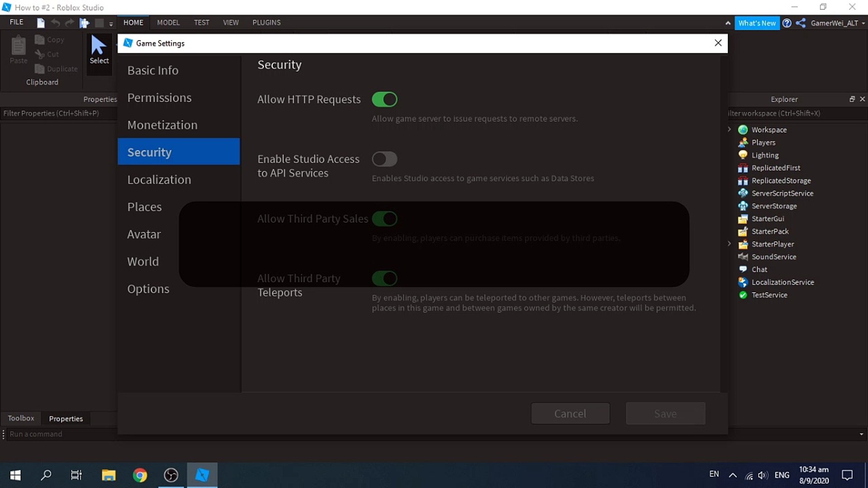Collapse the ribbon with the up chevron
Screen dimensions: 868x488
point(728,23)
